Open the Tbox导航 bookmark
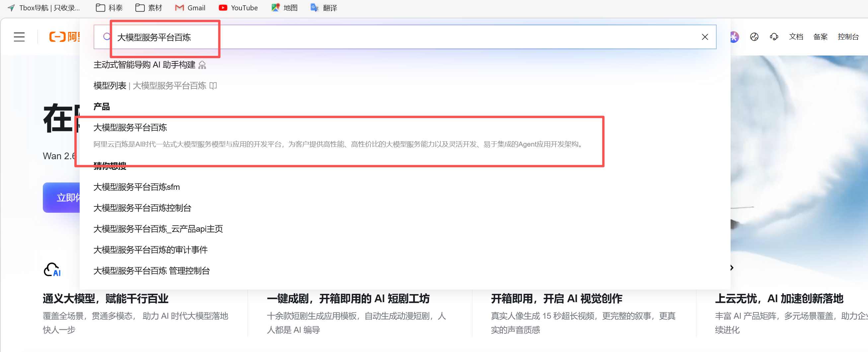Screen dimensions: 868x352 tap(44, 8)
